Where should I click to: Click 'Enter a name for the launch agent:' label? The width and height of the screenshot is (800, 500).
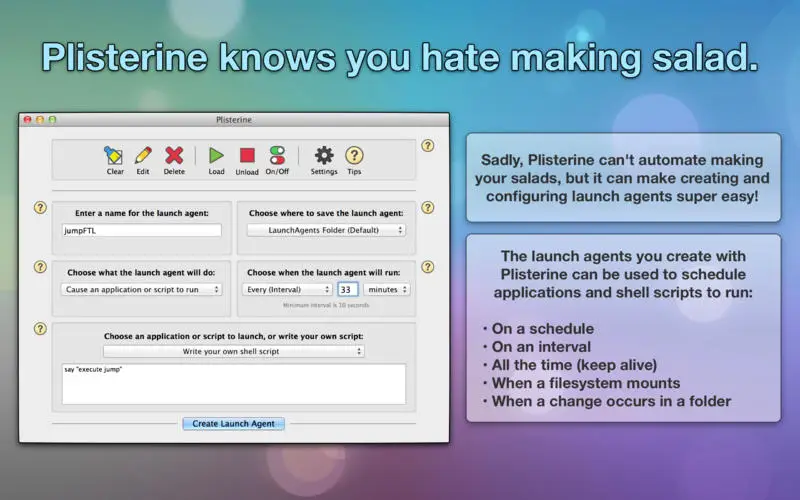[x=142, y=213]
